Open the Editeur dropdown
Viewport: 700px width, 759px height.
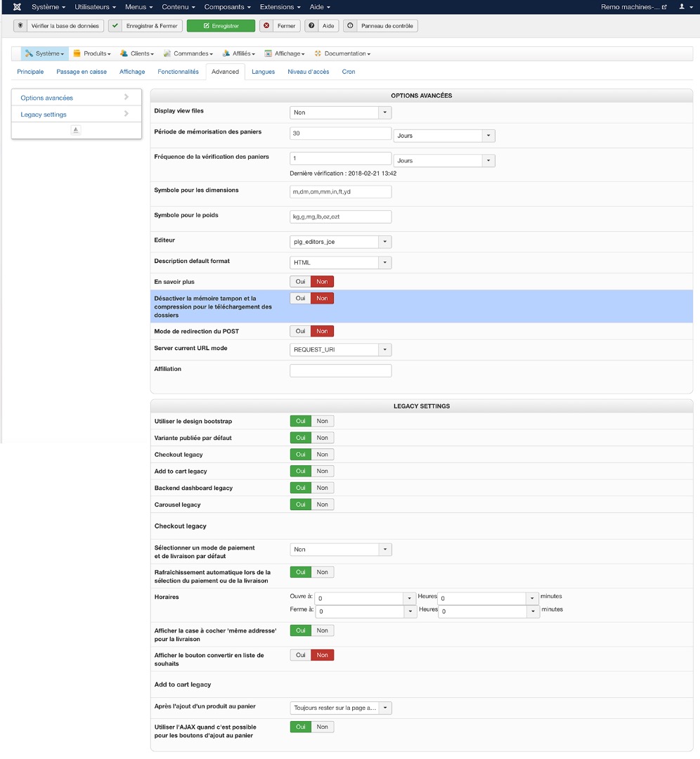pyautogui.click(x=340, y=242)
